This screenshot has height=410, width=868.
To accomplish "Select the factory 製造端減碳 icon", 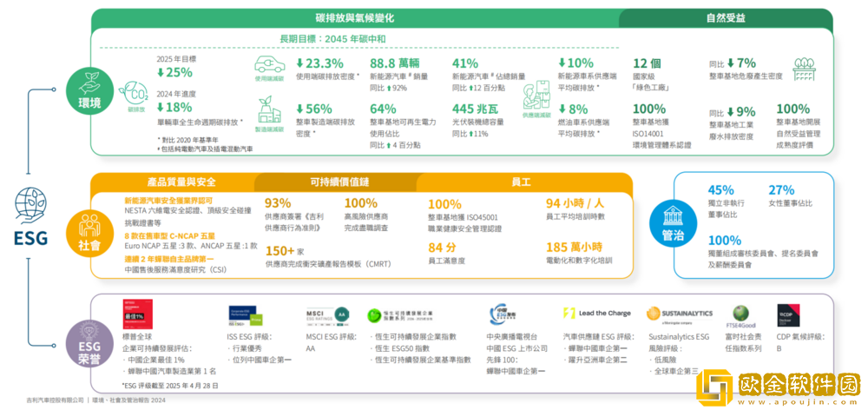I will tap(270, 109).
